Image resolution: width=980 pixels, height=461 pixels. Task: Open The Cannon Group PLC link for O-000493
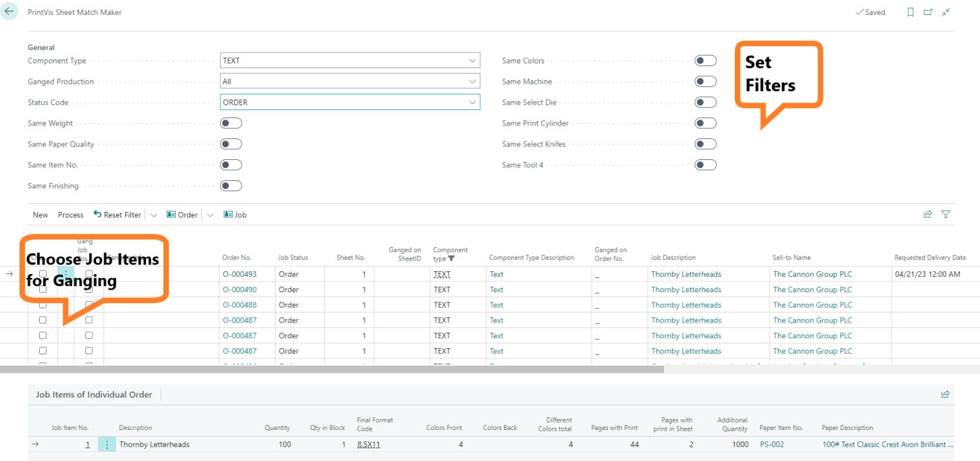[x=813, y=274]
